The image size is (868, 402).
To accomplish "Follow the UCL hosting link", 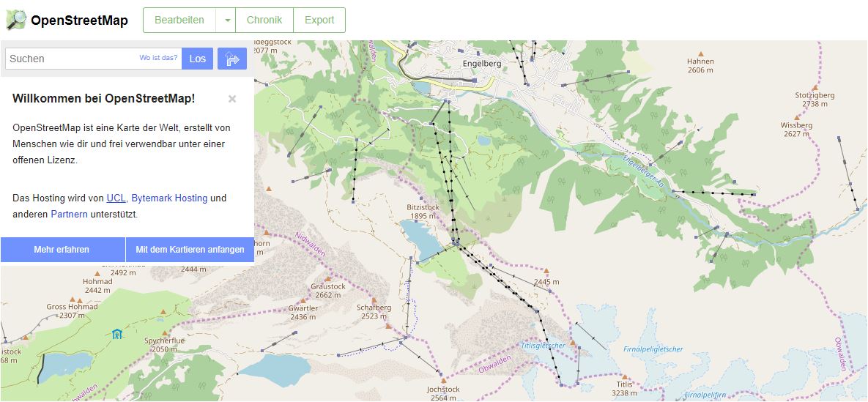I will click(x=116, y=198).
